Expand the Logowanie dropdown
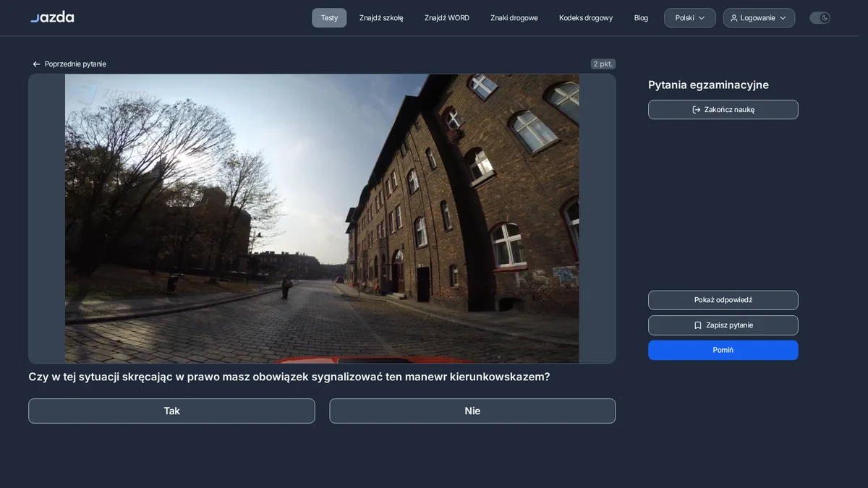This screenshot has height=488, width=868. pos(759,18)
